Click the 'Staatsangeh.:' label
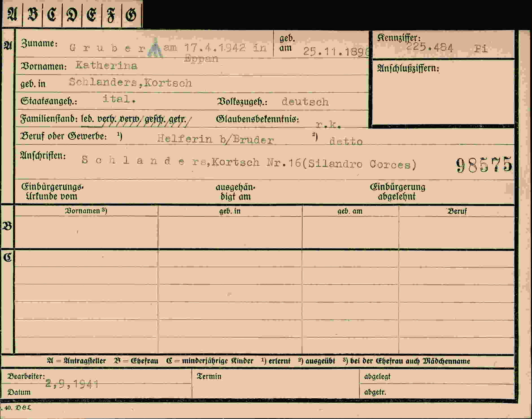532x419 pixels. pyautogui.click(x=49, y=101)
